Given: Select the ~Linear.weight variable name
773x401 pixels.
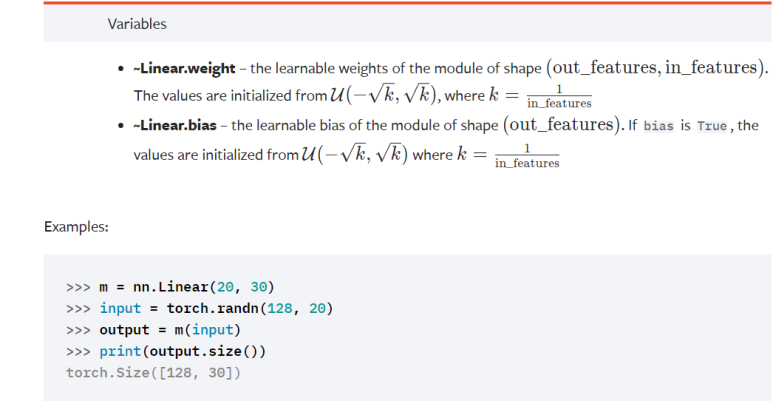Looking at the screenshot, I should [x=184, y=69].
